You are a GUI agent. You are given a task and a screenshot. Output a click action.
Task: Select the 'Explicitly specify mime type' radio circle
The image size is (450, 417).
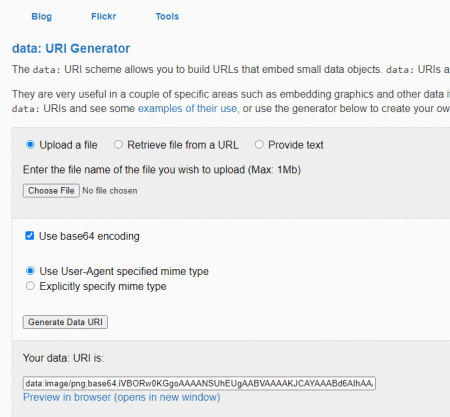coord(30,286)
